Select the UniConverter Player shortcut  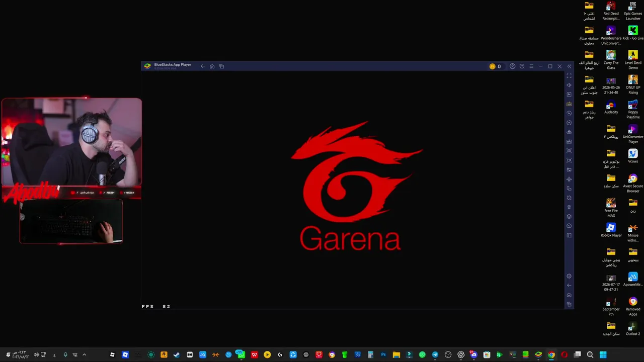[x=633, y=134]
